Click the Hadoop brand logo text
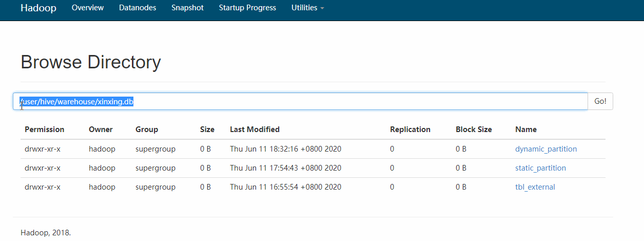 coord(38,8)
